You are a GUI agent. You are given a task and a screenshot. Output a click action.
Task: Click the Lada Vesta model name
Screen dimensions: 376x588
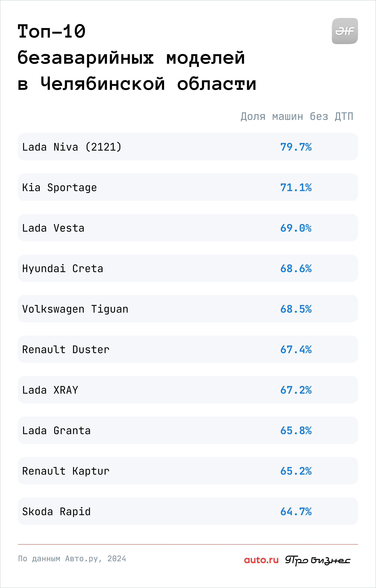tap(53, 228)
